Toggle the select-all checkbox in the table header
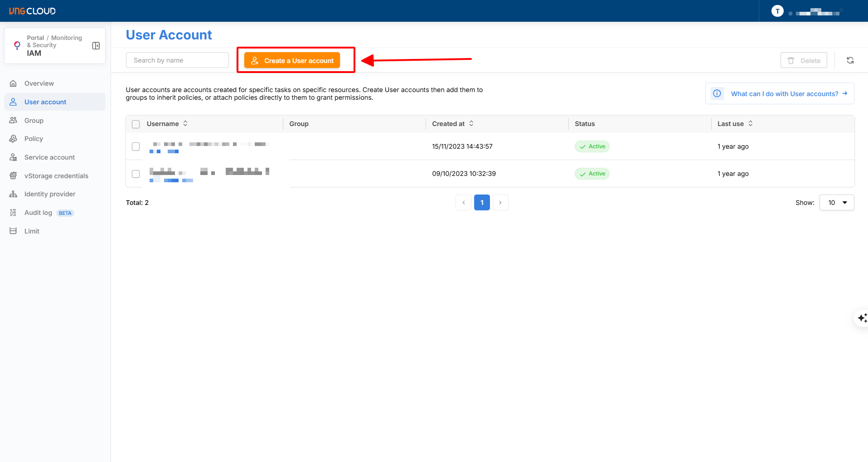Viewport: 868px width, 462px height. point(136,124)
